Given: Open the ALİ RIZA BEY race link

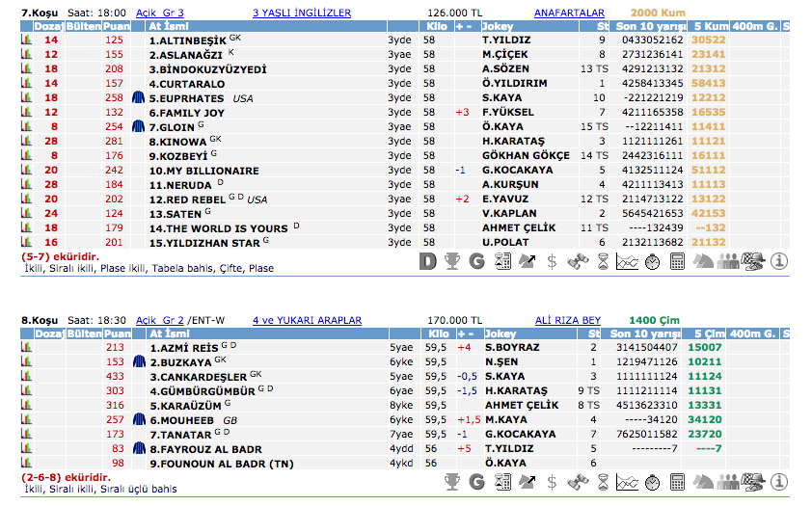Looking at the screenshot, I should [x=568, y=320].
